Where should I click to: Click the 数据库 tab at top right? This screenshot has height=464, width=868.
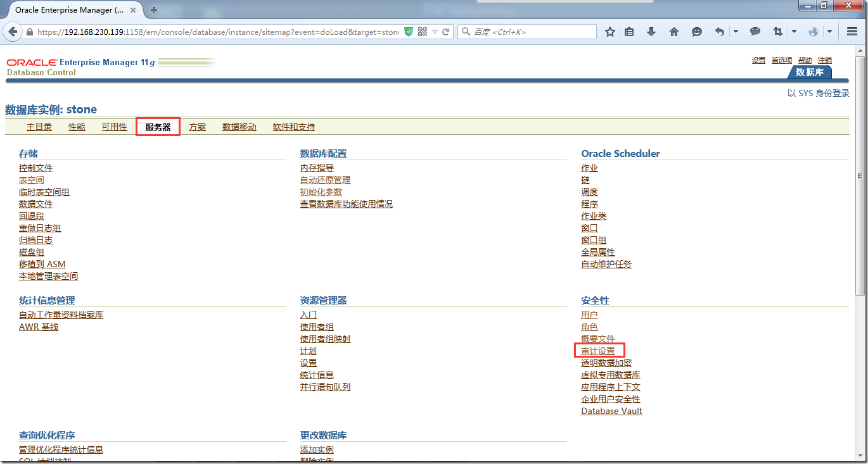(x=810, y=72)
